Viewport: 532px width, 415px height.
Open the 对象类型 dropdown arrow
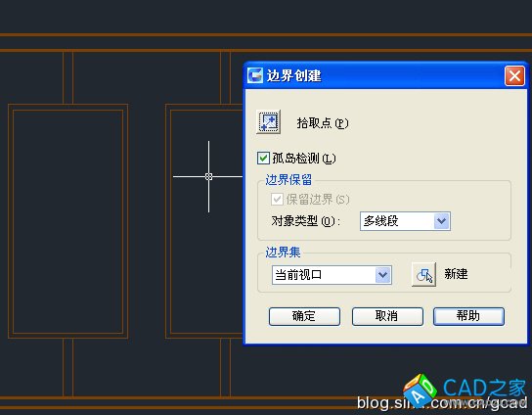[442, 221]
